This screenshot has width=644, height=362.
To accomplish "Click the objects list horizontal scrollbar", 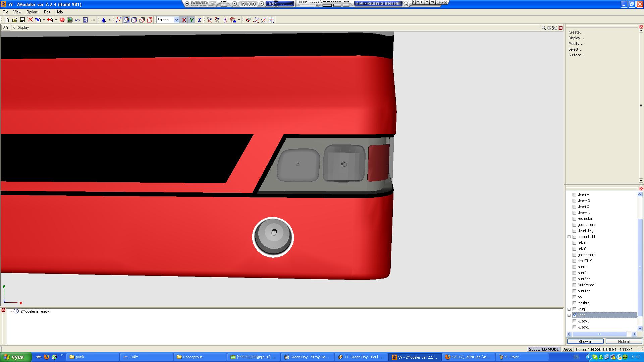I will pyautogui.click(x=600, y=334).
